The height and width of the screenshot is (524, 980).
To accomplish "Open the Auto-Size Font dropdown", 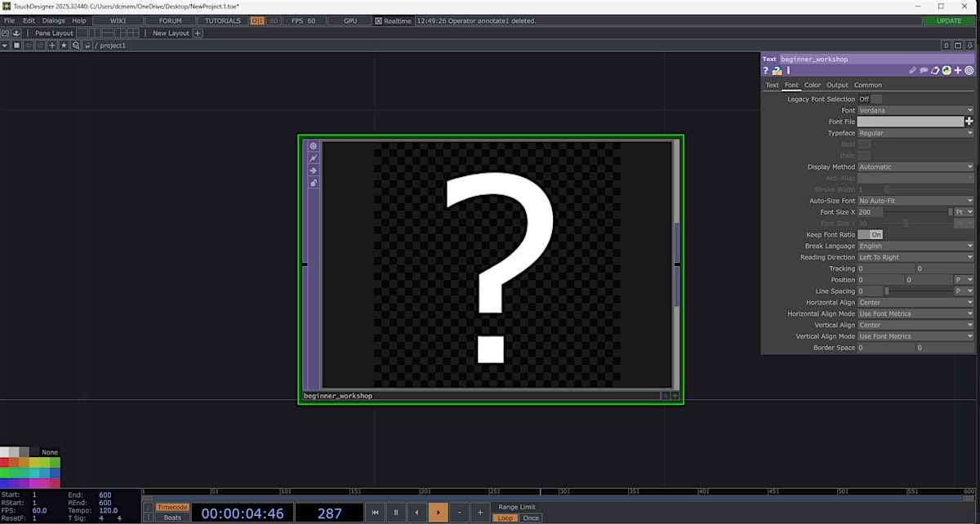I will click(x=915, y=201).
